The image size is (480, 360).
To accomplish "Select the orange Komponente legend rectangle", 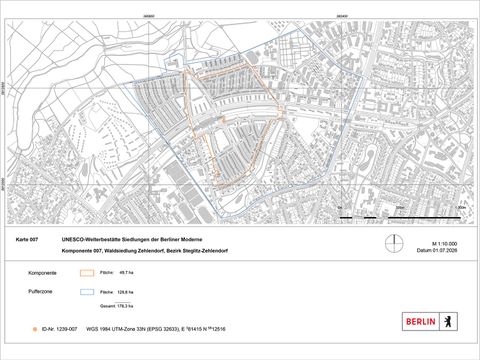I will 87,273.
